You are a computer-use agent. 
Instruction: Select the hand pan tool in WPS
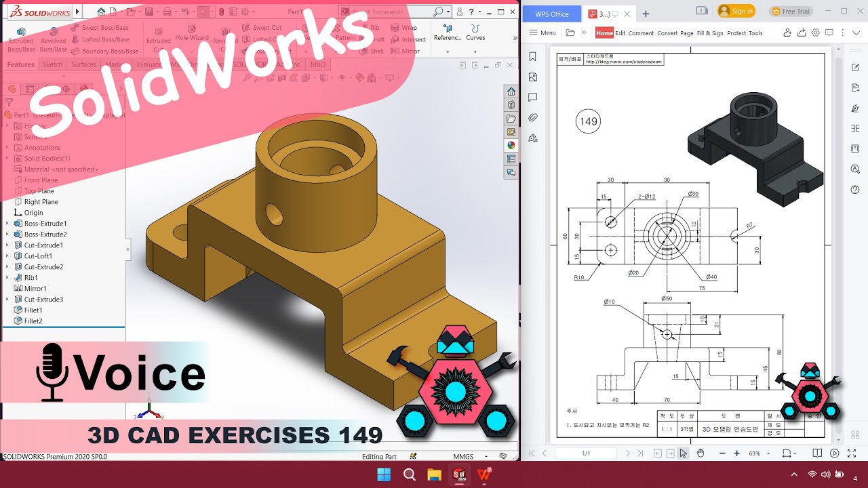pyautogui.click(x=701, y=453)
